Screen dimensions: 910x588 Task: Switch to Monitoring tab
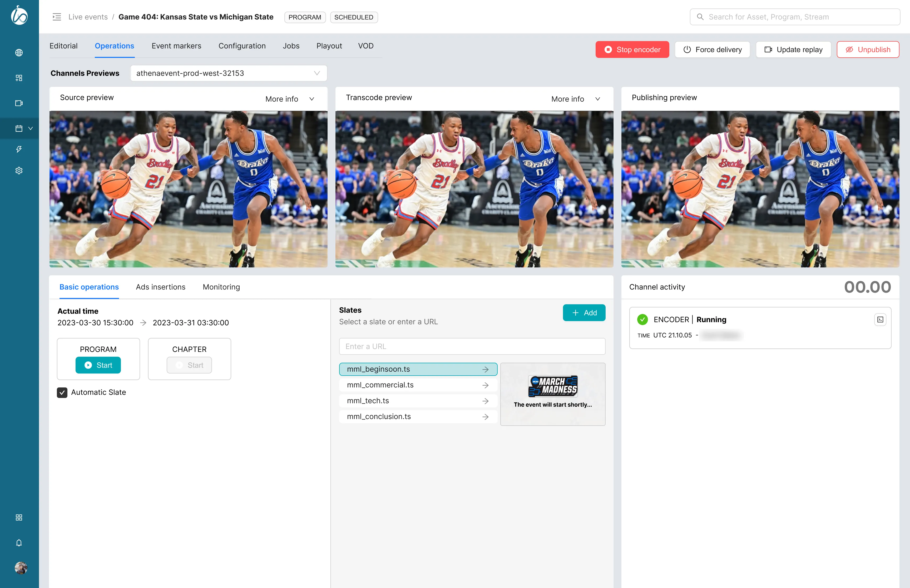221,287
